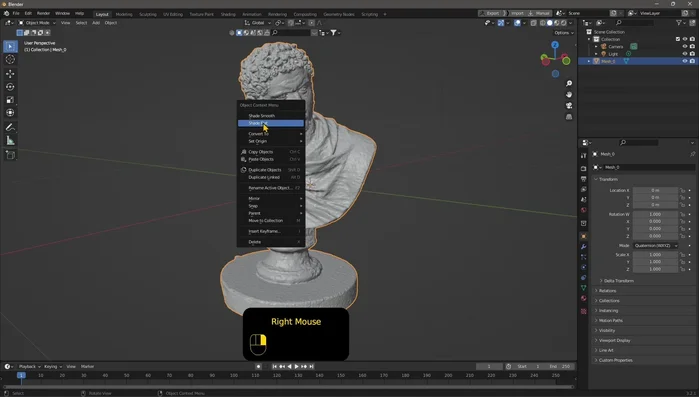
Task: Select the Add Cube tool
Action: [10, 155]
